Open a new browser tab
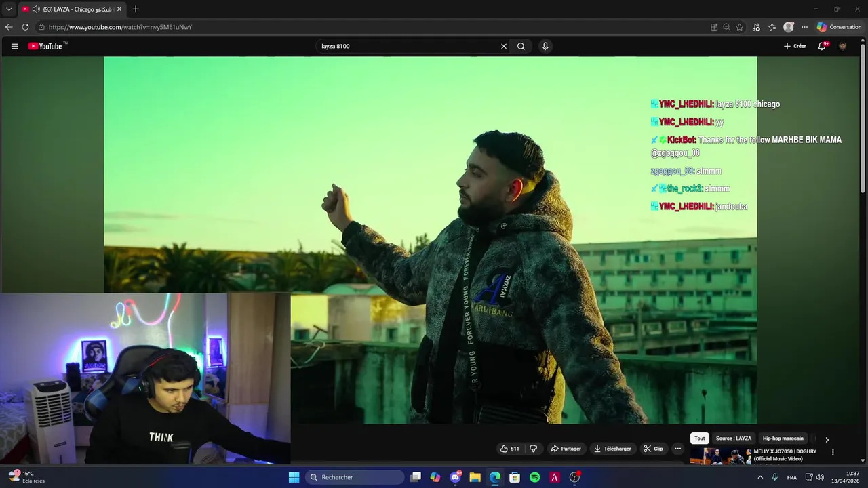This screenshot has height=488, width=868. pyautogui.click(x=136, y=9)
